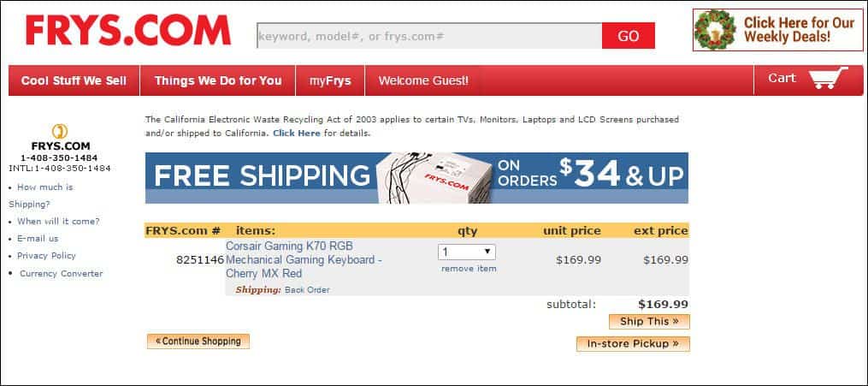Choose In-store Pickup button
Viewport: 868px width, 386px height.
pos(634,344)
